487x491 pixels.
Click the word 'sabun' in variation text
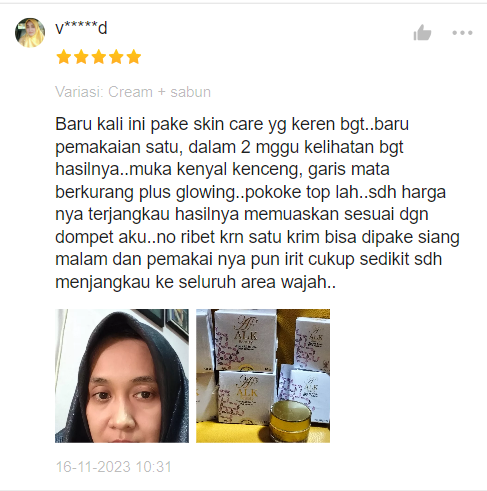[191, 92]
